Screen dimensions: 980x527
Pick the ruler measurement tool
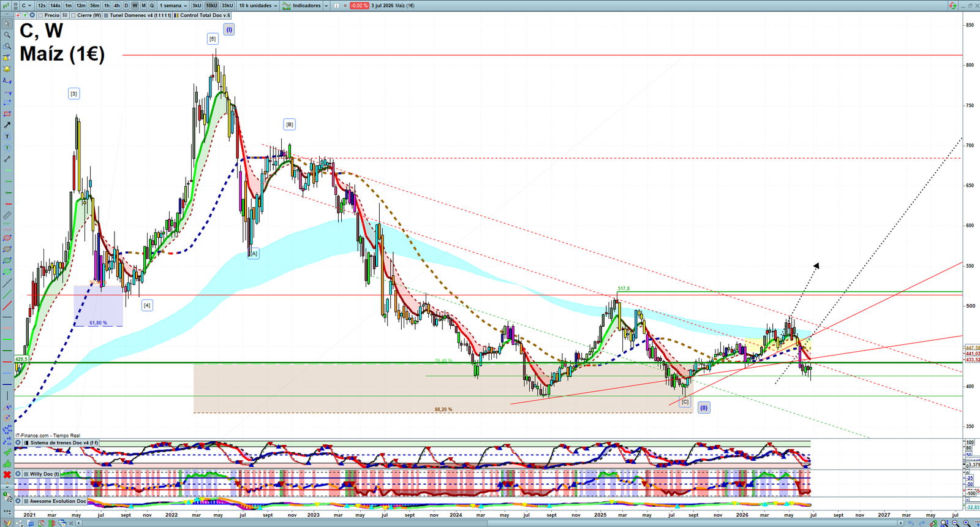point(7,215)
